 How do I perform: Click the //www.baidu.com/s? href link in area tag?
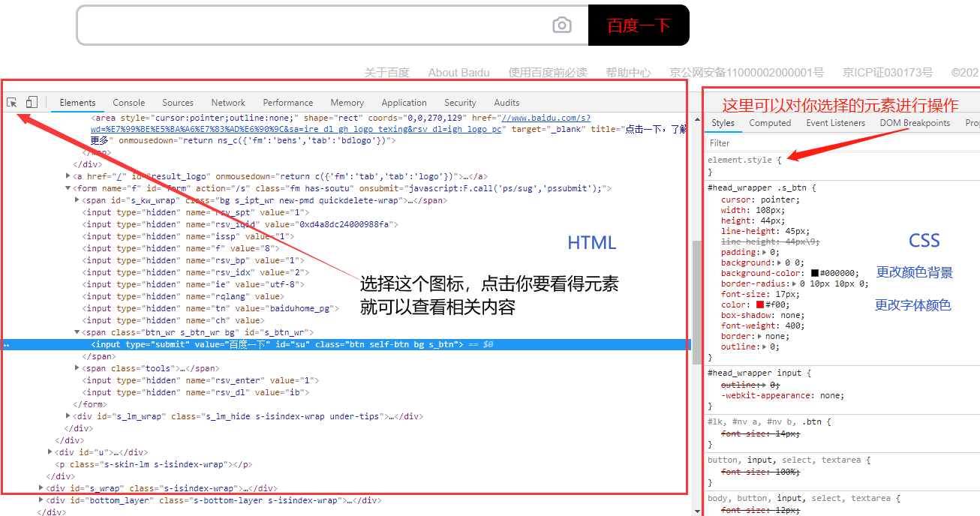[x=546, y=118]
